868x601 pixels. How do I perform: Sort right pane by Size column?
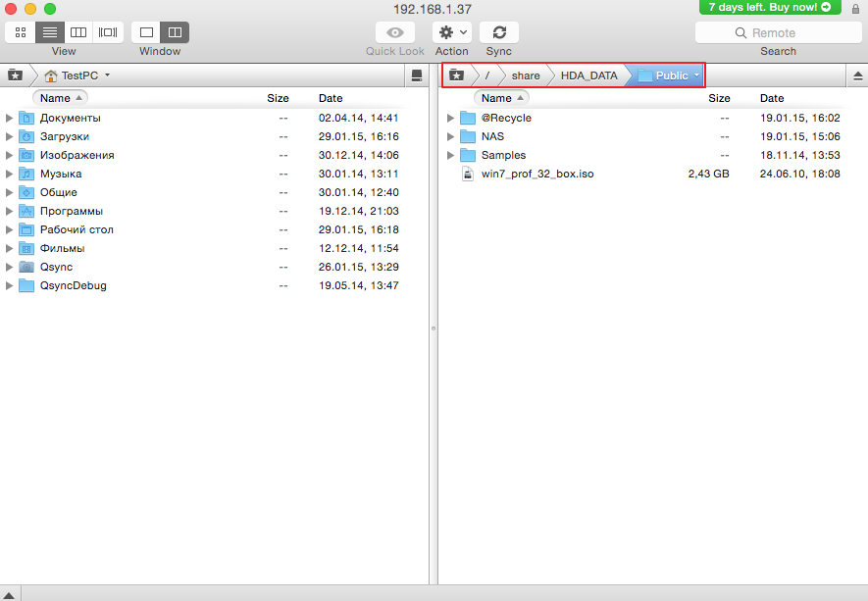pyautogui.click(x=719, y=98)
